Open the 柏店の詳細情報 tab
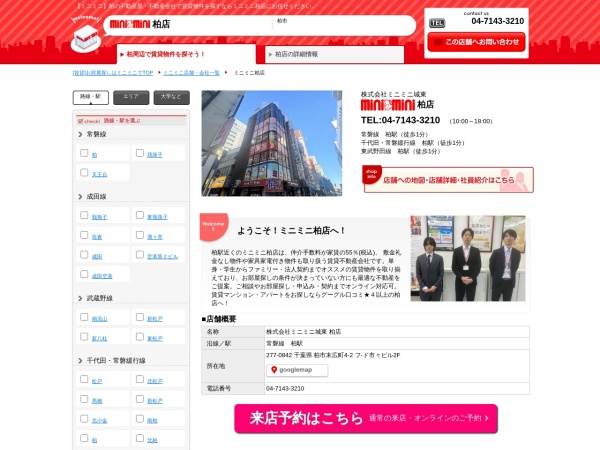 [x=334, y=54]
